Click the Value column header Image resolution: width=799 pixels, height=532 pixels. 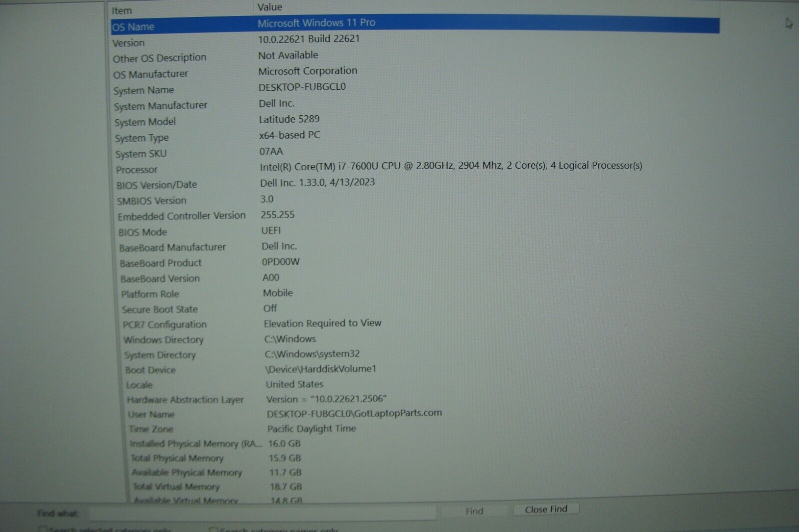[x=270, y=7]
